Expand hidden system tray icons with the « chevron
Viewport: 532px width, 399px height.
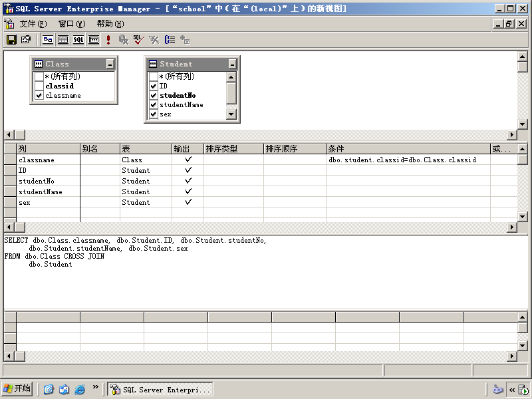pyautogui.click(x=511, y=390)
